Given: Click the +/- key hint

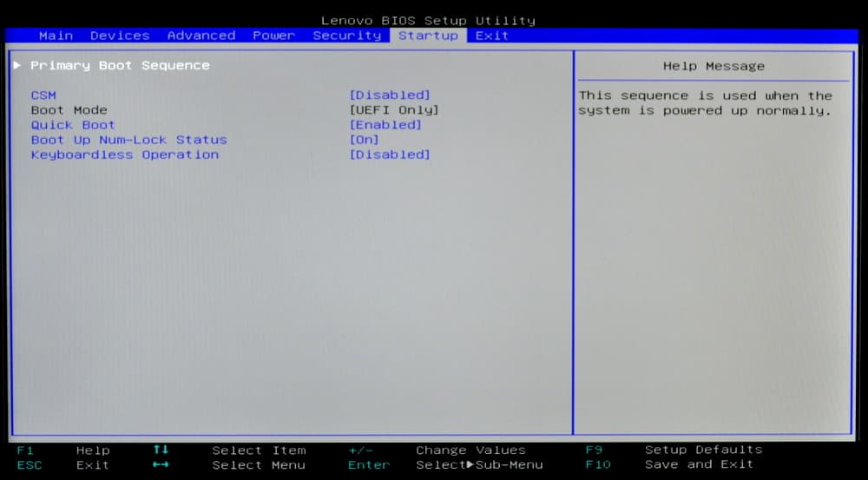Looking at the screenshot, I should [x=360, y=450].
